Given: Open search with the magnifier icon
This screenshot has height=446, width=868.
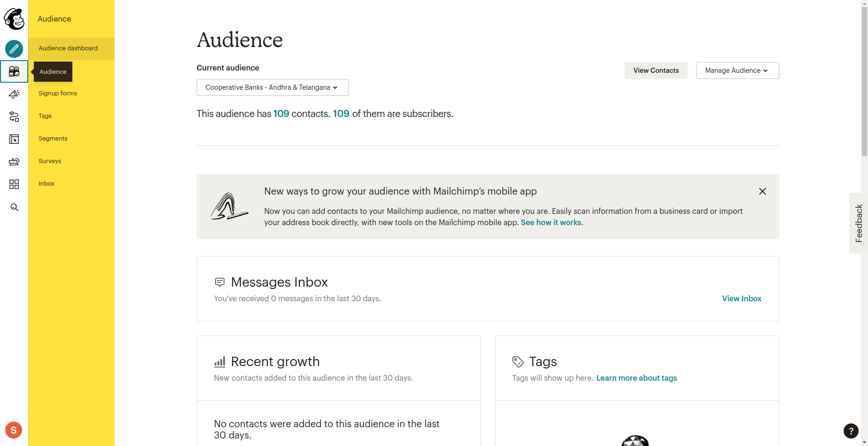Looking at the screenshot, I should pyautogui.click(x=14, y=207).
